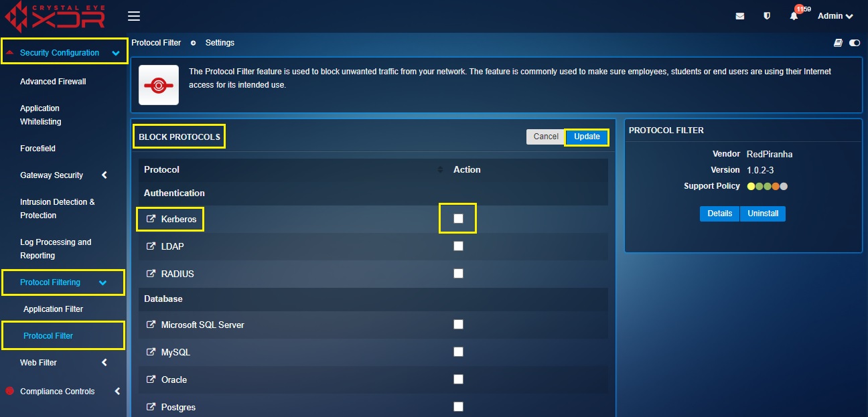This screenshot has height=417, width=868.
Task: Collapse Security Configuration chevron
Action: 116,54
